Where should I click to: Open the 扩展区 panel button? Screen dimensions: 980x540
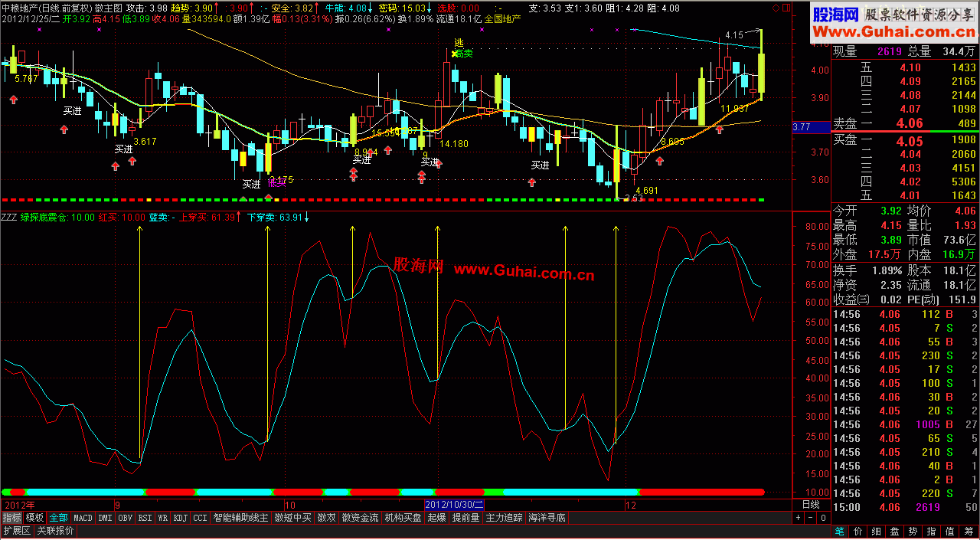17,531
